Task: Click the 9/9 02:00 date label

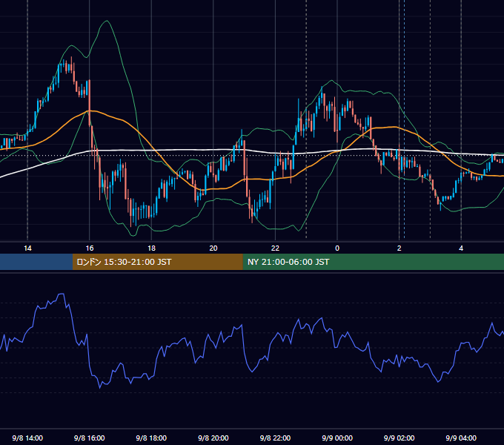Action: (399, 438)
